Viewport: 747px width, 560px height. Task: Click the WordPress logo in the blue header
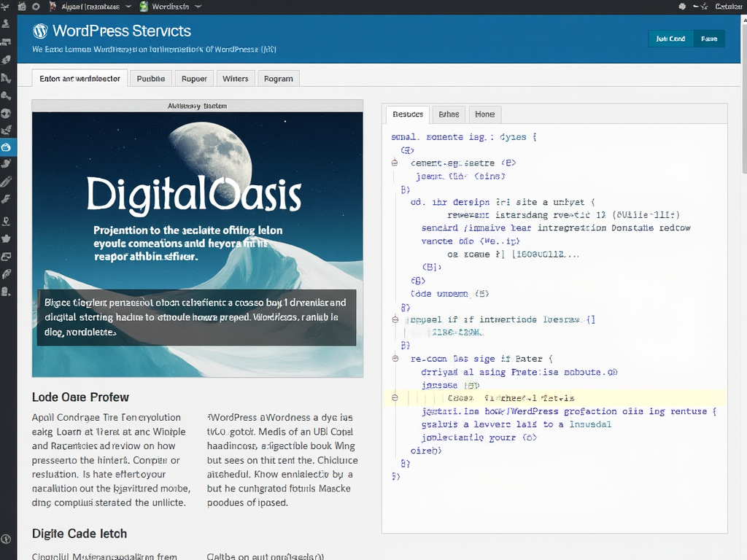click(41, 31)
